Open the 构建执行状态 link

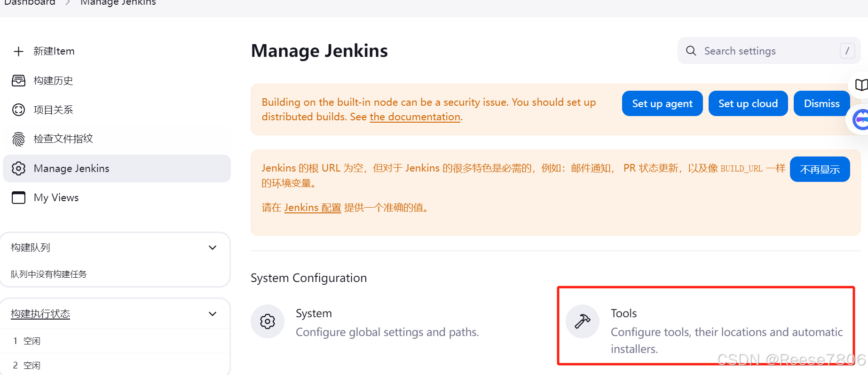(40, 314)
